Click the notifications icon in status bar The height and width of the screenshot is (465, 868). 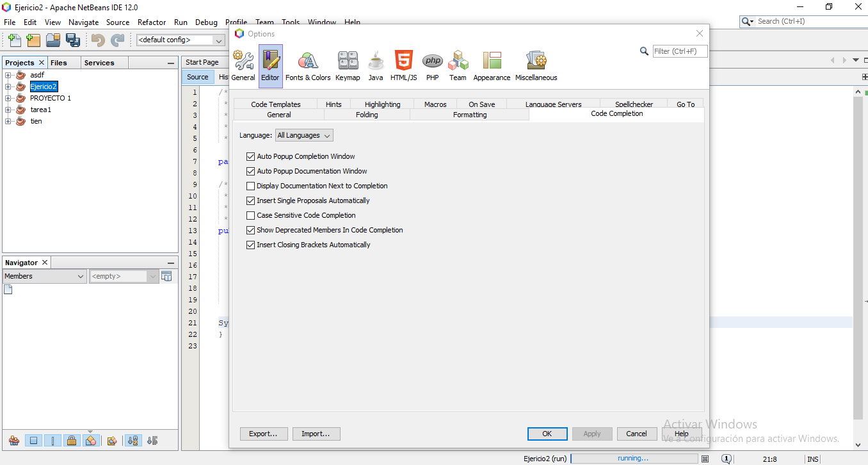pyautogui.click(x=727, y=459)
